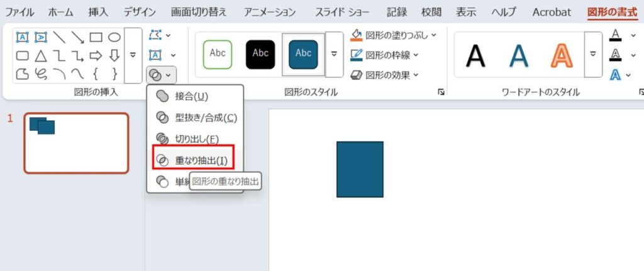Apply the teal WordArt A style
The height and width of the screenshot is (271, 644).
click(519, 55)
